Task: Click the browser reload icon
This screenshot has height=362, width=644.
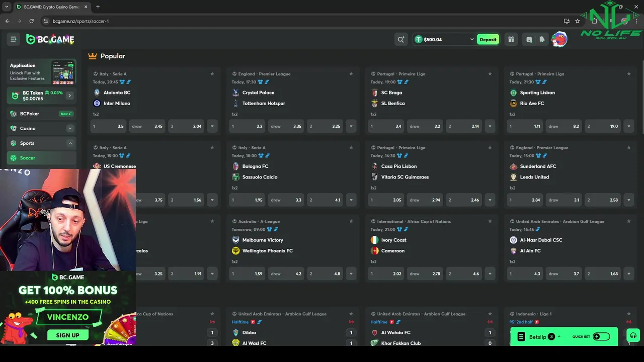Action: pyautogui.click(x=31, y=21)
